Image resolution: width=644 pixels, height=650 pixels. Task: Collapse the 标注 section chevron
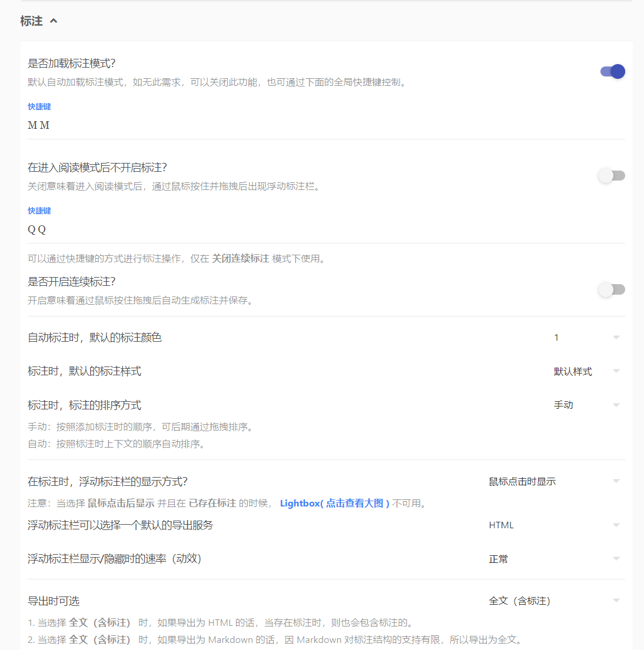(54, 21)
